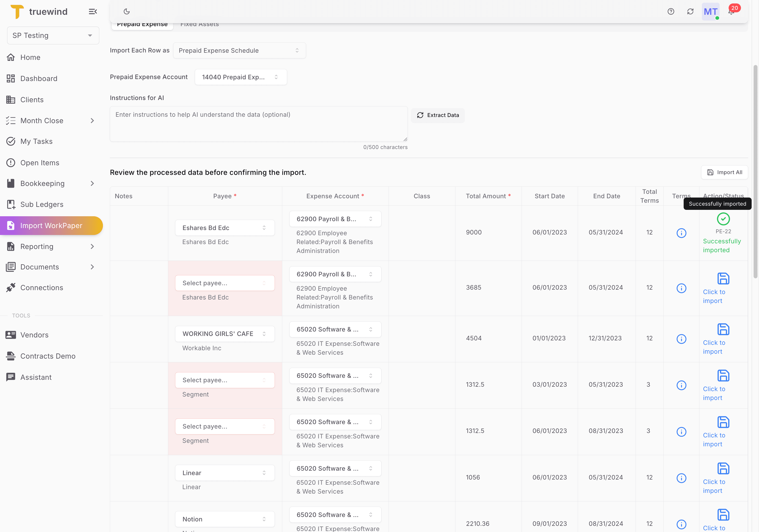This screenshot has height=532, width=759.
Task: Select Import WorkPaper in the sidebar
Action: pos(51,226)
